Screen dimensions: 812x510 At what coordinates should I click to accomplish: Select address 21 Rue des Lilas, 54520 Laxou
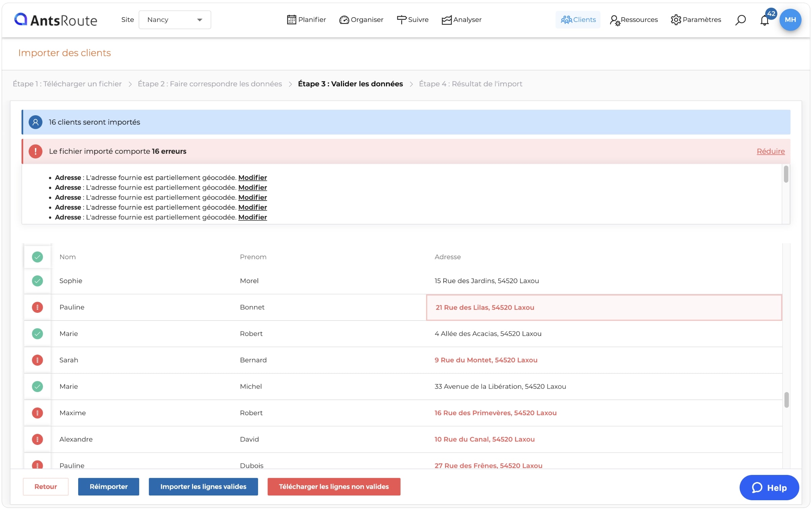(x=485, y=307)
